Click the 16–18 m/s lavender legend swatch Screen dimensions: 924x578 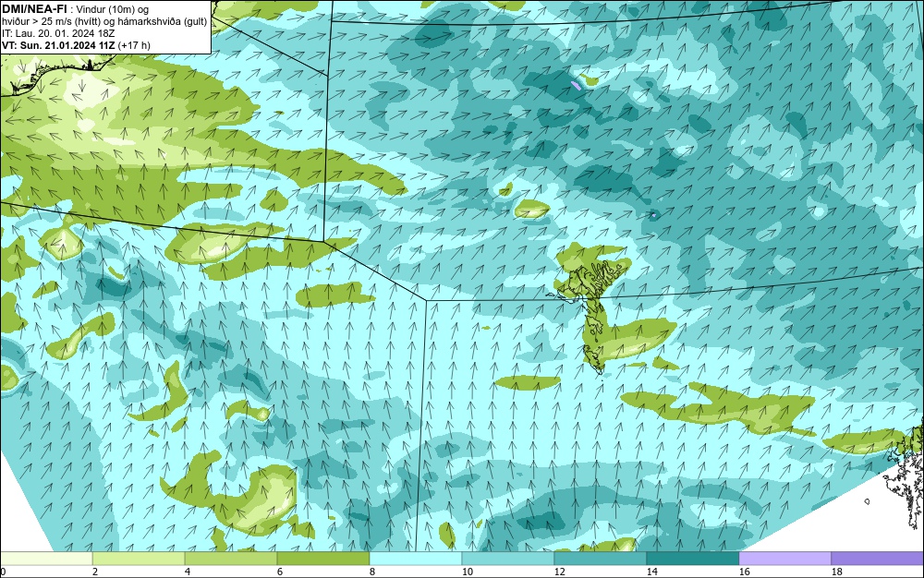pos(784,559)
